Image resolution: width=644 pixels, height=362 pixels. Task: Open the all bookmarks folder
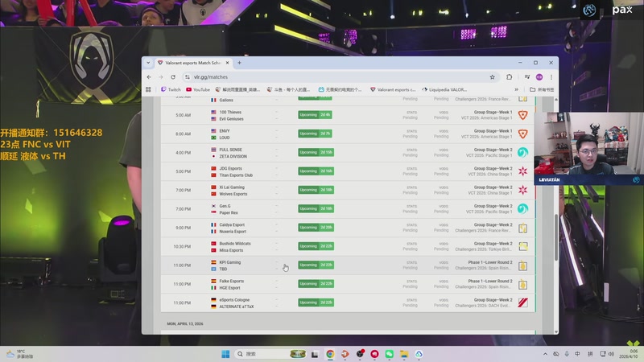point(542,89)
